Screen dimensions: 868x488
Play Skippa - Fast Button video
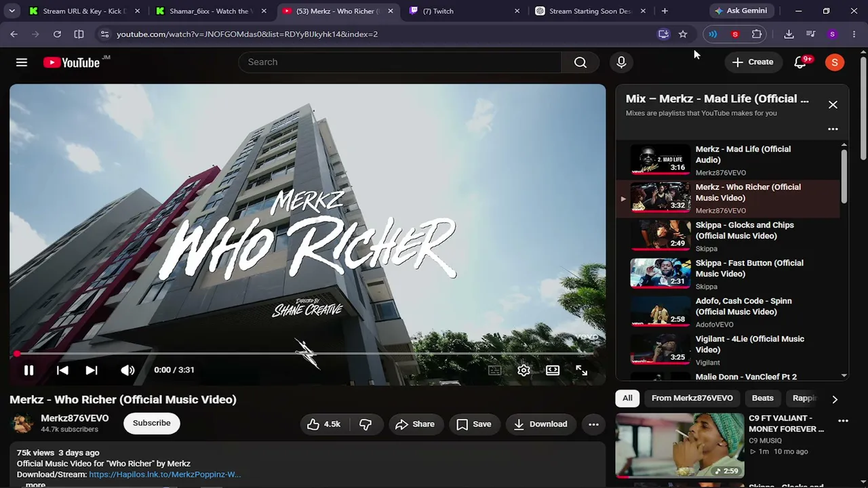pyautogui.click(x=729, y=274)
